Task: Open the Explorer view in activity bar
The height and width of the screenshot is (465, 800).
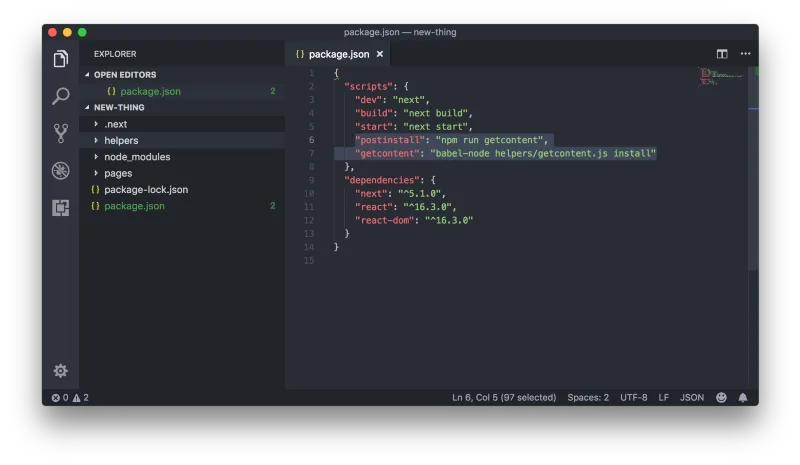Action: [60, 59]
